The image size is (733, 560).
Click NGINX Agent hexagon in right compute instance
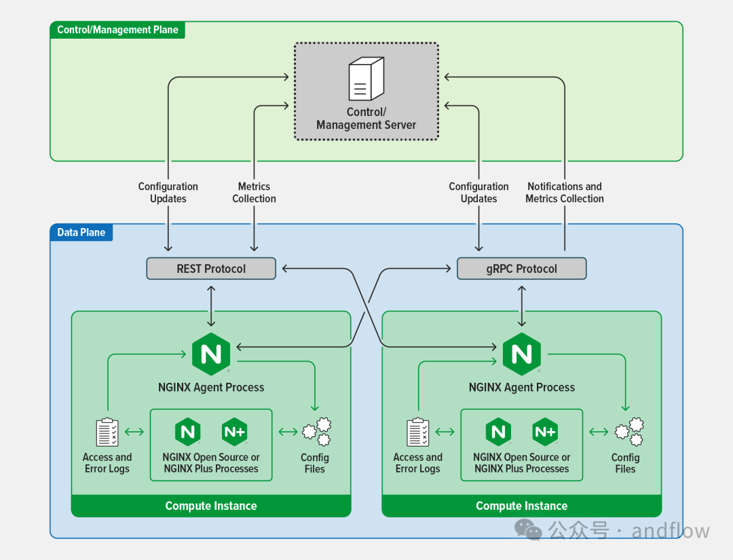(x=522, y=354)
